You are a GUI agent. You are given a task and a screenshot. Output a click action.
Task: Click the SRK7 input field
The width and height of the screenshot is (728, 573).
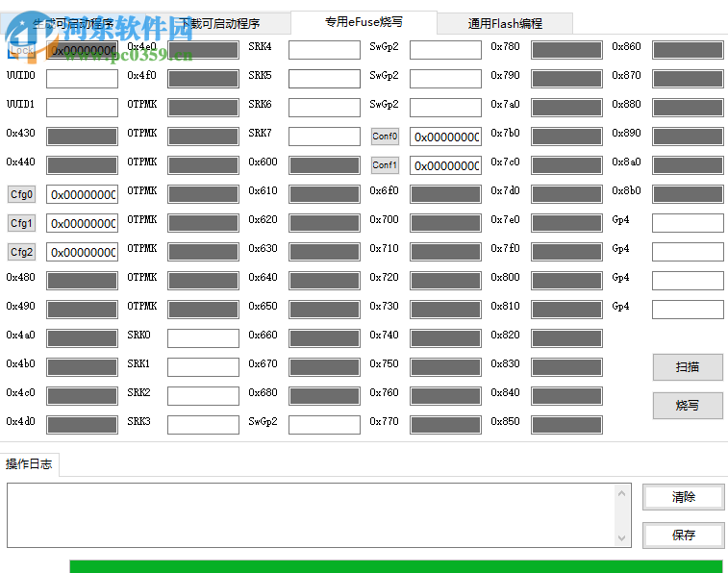pos(324,137)
